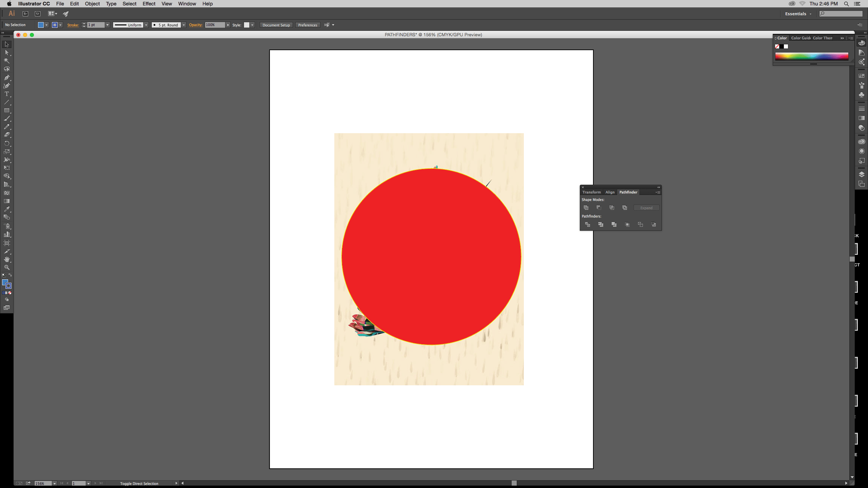868x488 pixels.
Task: Click the Unite shape mode icon
Action: (x=586, y=208)
